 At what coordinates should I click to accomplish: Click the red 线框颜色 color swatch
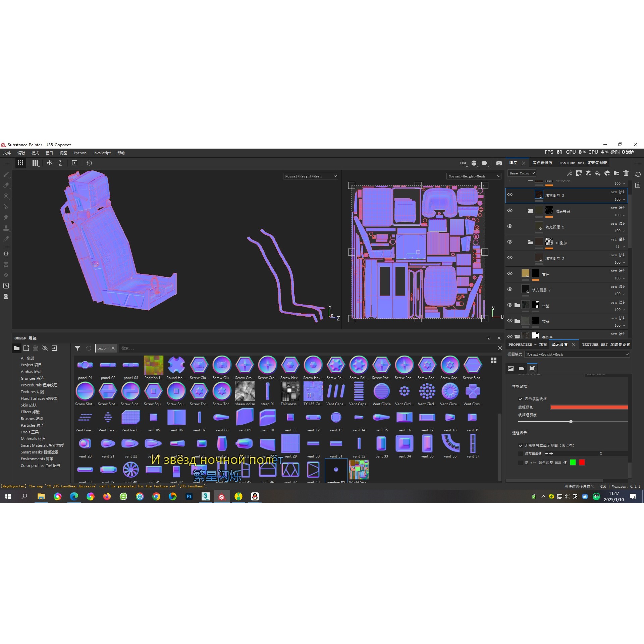pos(589,407)
